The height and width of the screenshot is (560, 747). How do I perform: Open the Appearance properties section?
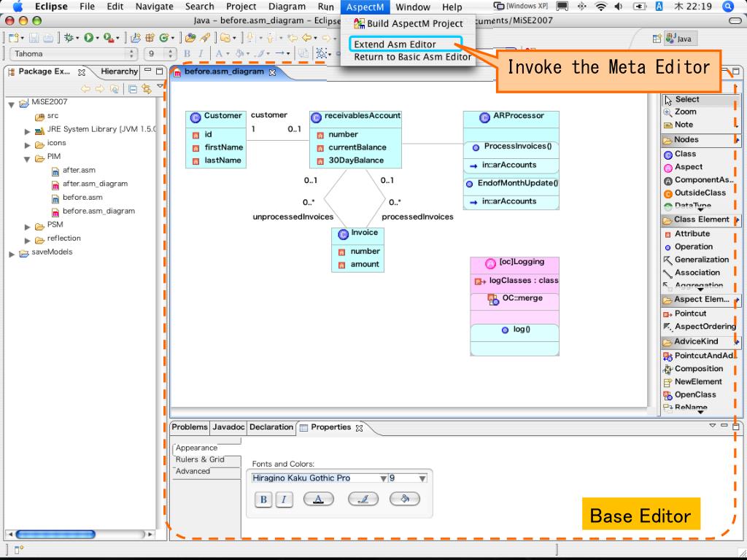pyautogui.click(x=196, y=448)
